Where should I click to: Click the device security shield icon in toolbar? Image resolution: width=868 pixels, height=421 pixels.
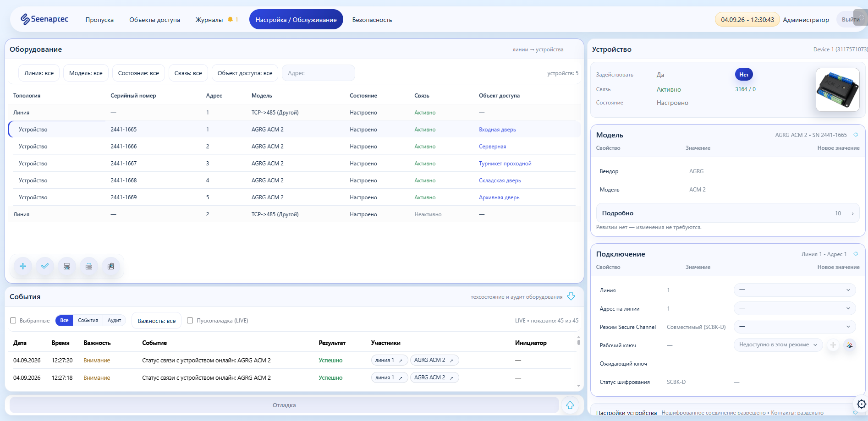[111, 266]
